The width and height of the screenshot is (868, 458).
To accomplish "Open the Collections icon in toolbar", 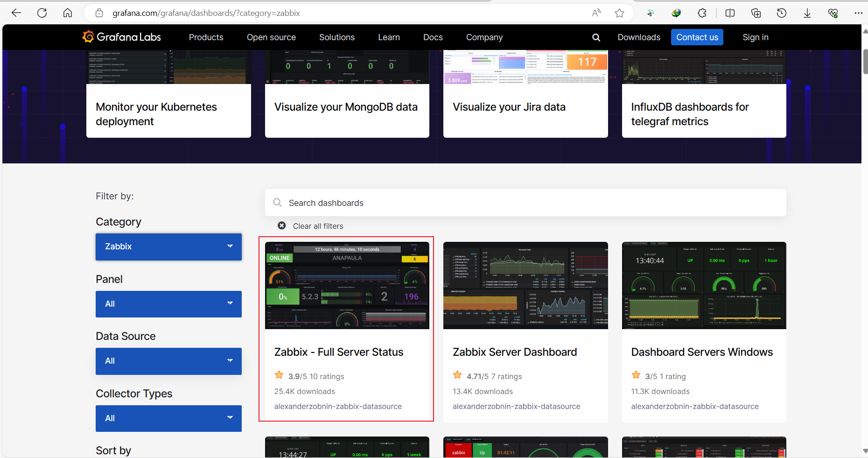I will click(x=756, y=13).
